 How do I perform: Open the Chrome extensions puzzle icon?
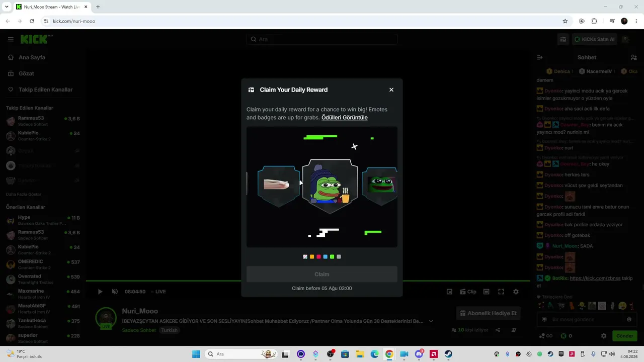594,21
